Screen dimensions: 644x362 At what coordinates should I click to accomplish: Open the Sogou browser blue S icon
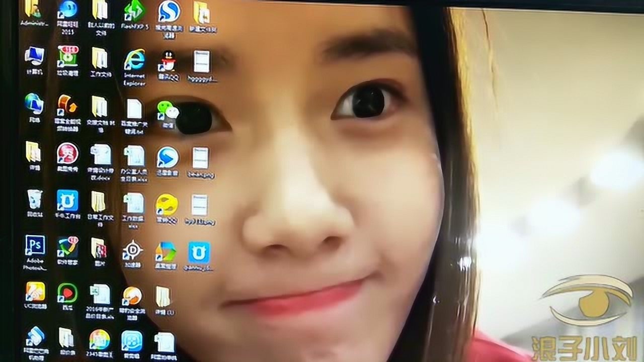tap(169, 11)
